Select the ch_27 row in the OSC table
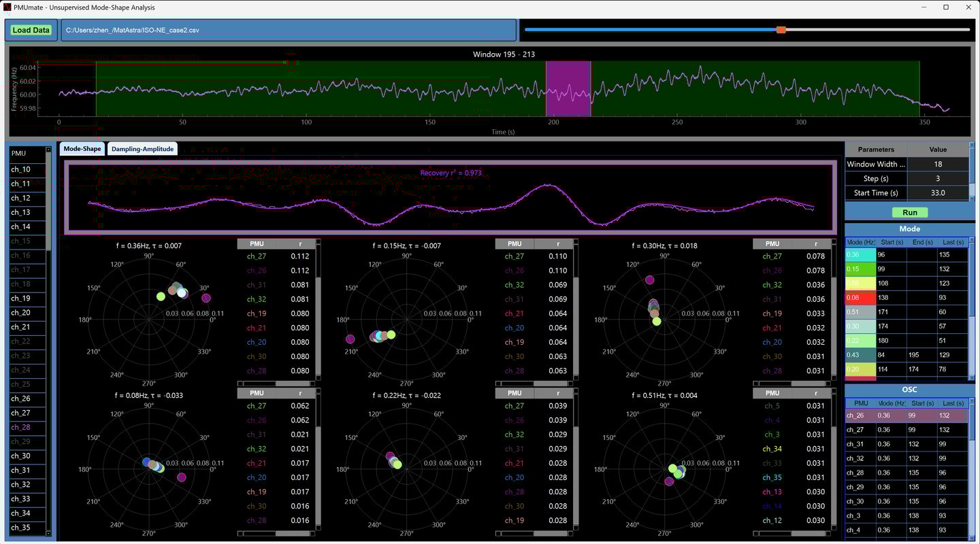The height and width of the screenshot is (544, 980). pos(906,430)
